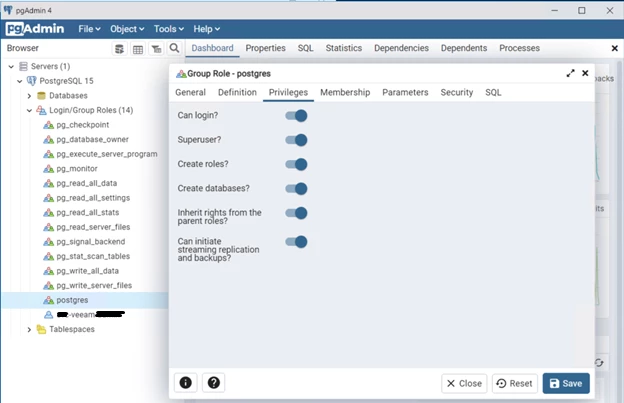
Task: Select pg_read_server_files role
Action: 93,227
